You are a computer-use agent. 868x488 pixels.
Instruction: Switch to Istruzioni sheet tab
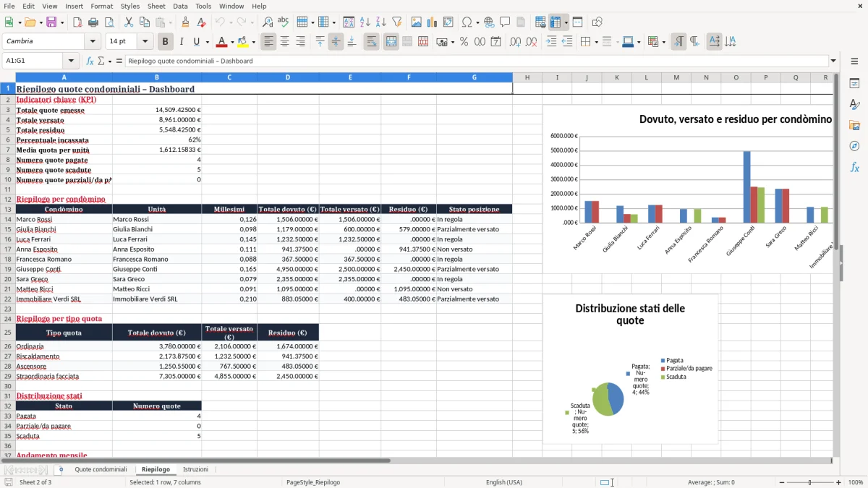pyautogui.click(x=195, y=469)
